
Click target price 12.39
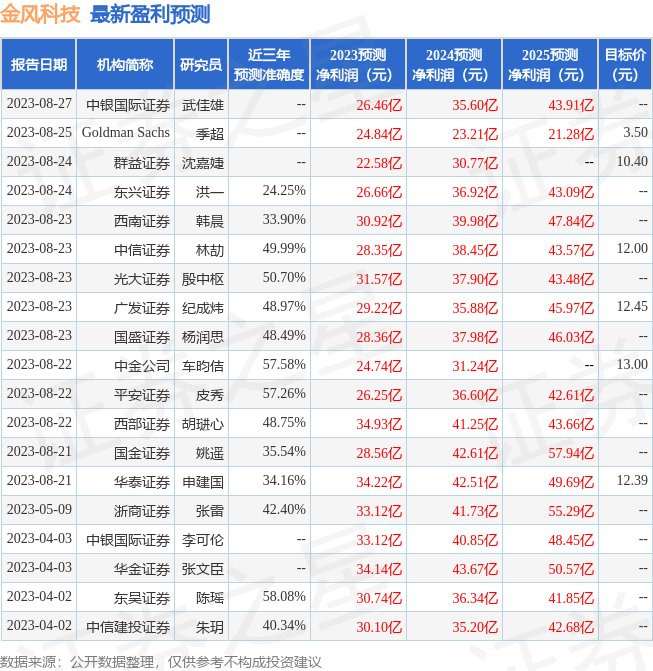[632, 480]
